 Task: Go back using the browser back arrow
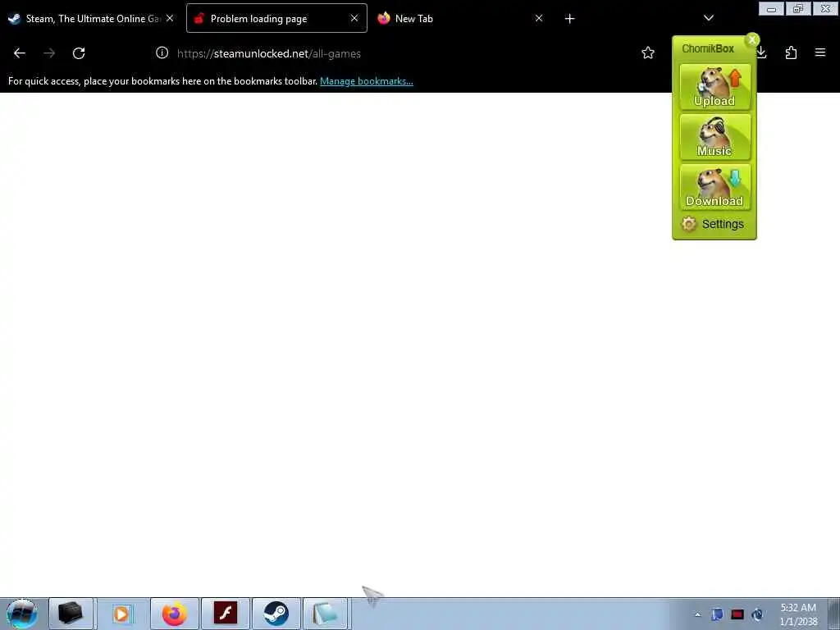(x=20, y=53)
